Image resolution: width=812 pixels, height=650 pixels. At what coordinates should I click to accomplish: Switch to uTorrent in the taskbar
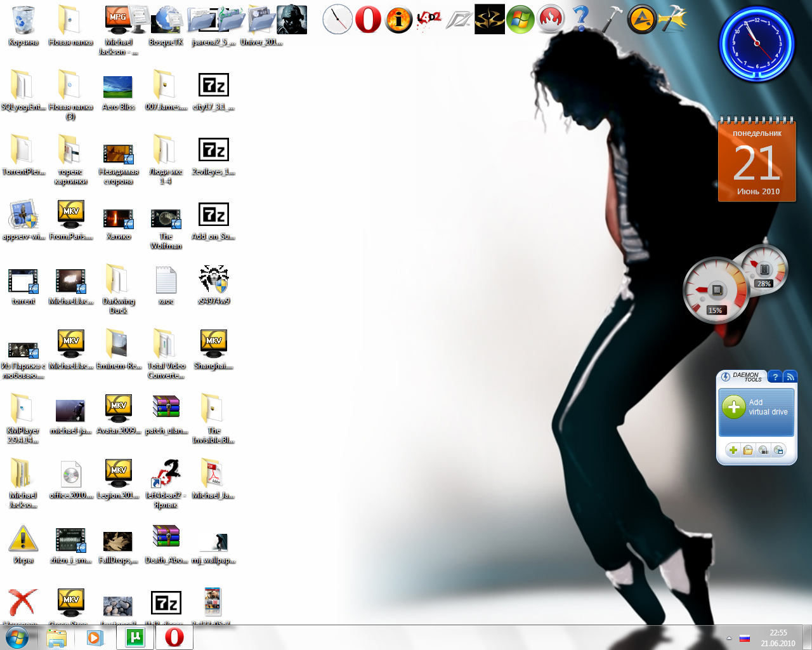135,637
